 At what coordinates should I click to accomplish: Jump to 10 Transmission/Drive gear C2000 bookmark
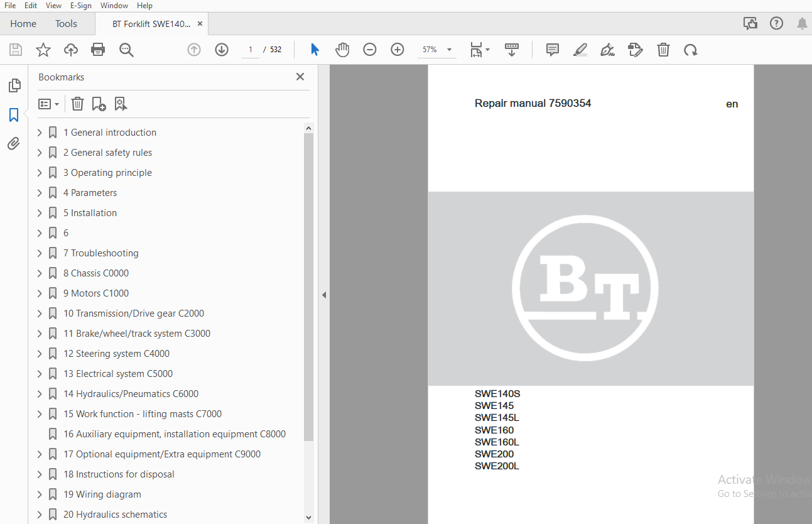click(134, 314)
